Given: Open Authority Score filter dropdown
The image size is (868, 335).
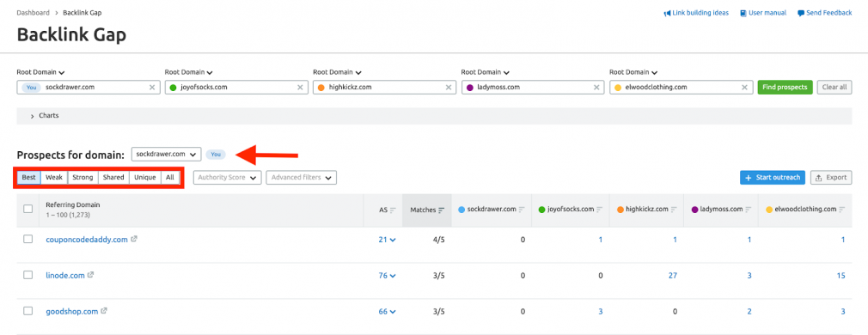Looking at the screenshot, I should point(227,178).
